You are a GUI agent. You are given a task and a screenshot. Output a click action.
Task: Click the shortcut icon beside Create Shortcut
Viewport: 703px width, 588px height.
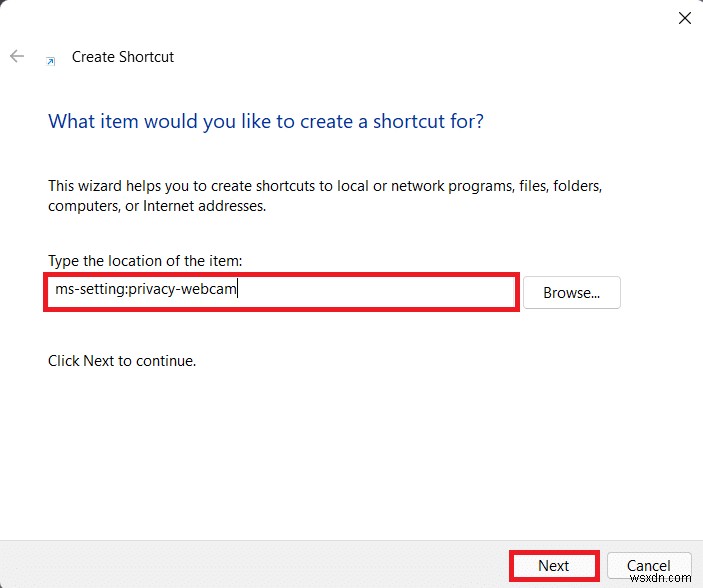(51, 59)
